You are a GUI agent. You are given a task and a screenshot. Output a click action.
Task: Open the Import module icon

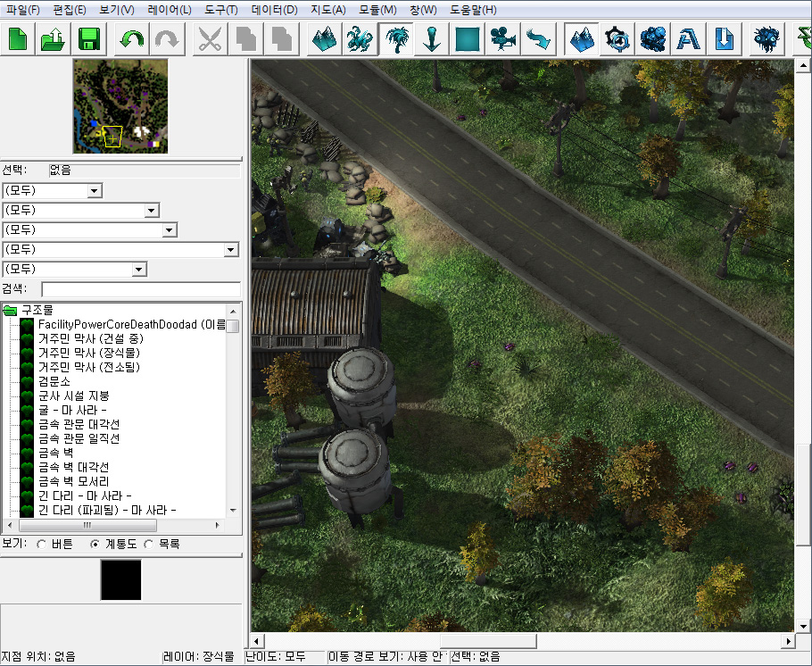coord(724,39)
